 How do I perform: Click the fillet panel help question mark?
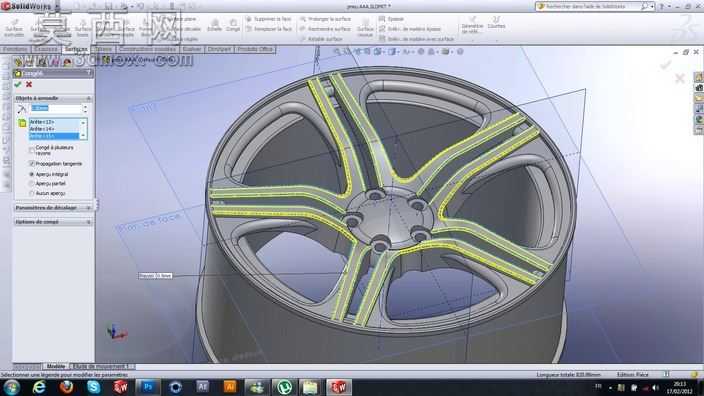pos(88,73)
